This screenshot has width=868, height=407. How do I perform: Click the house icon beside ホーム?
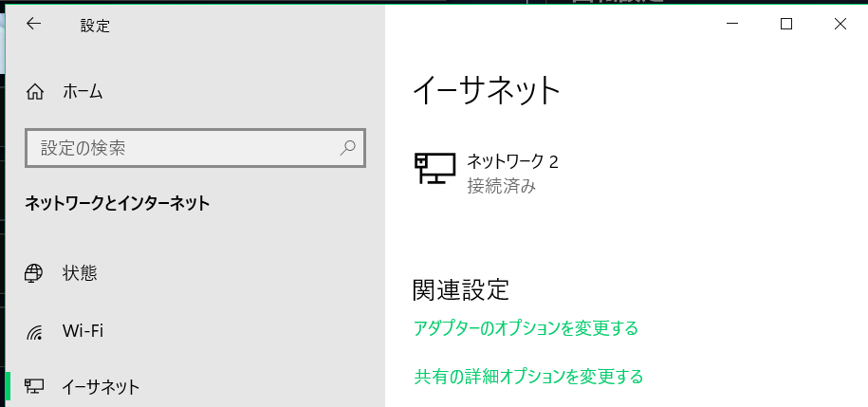point(35,92)
